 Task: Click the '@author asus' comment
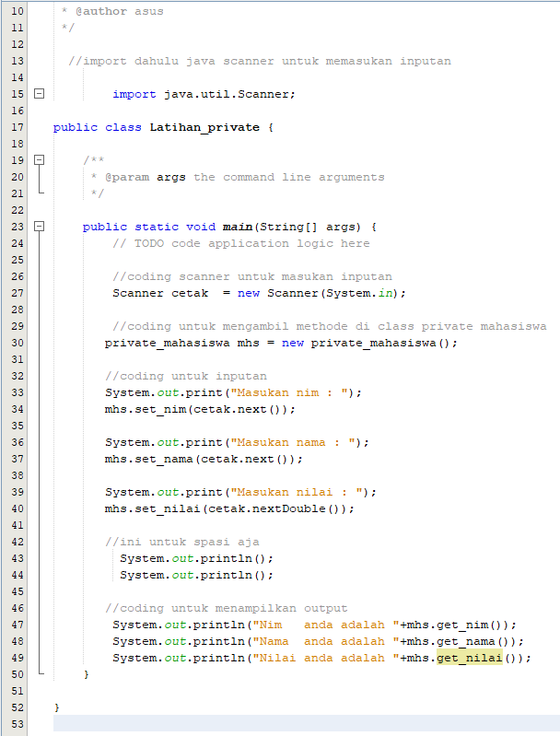(x=120, y=11)
